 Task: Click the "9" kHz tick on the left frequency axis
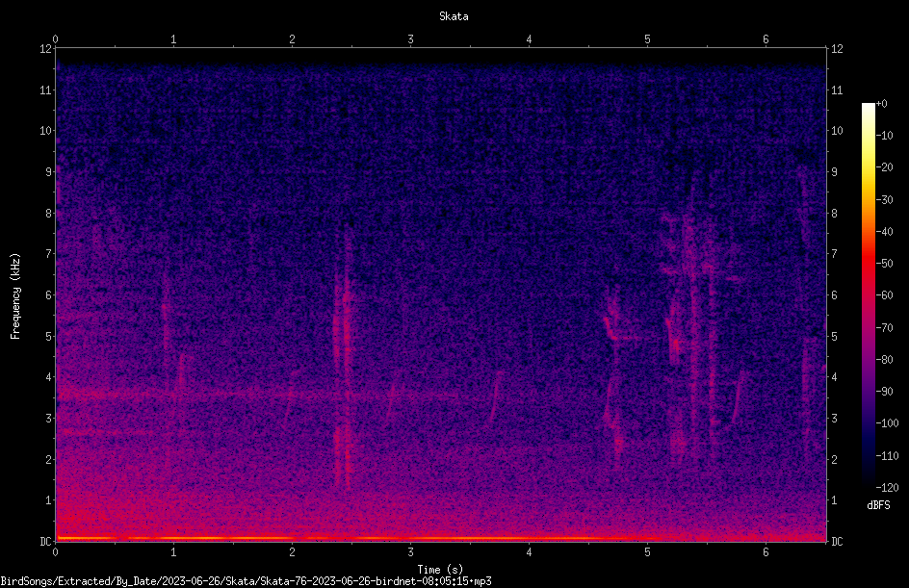point(48,172)
